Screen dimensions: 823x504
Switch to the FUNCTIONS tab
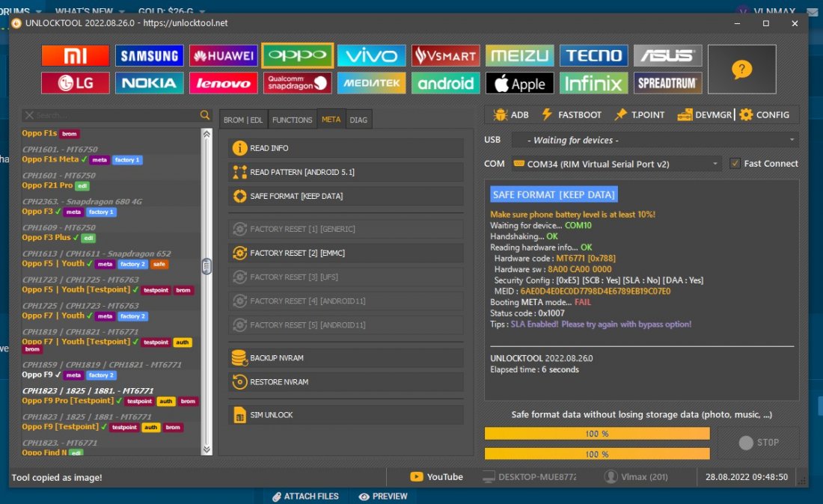(x=293, y=120)
